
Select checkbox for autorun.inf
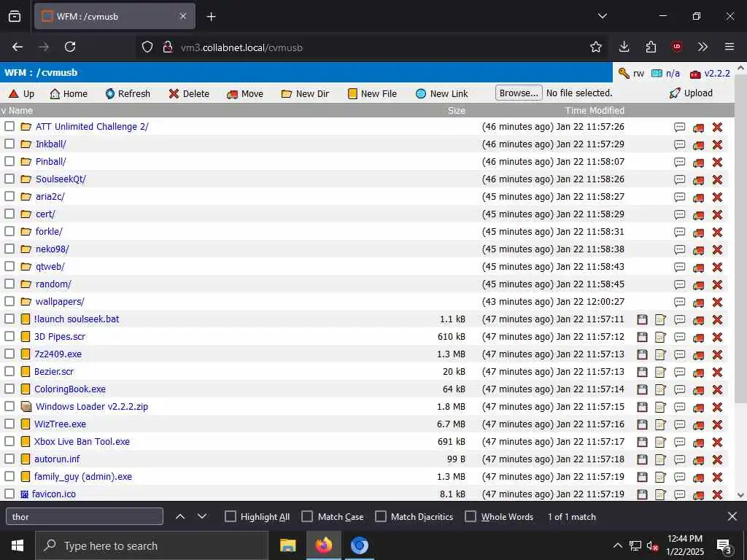(9, 459)
